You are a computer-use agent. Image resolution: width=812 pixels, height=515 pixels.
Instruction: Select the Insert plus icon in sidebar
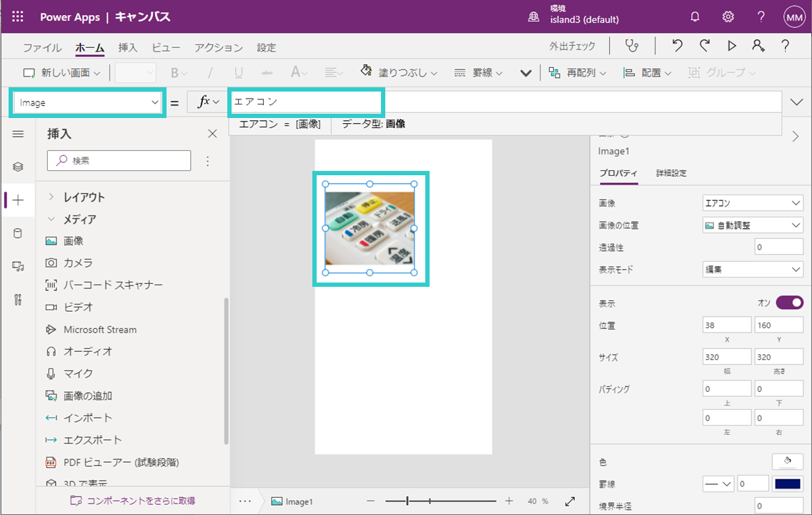click(x=18, y=200)
